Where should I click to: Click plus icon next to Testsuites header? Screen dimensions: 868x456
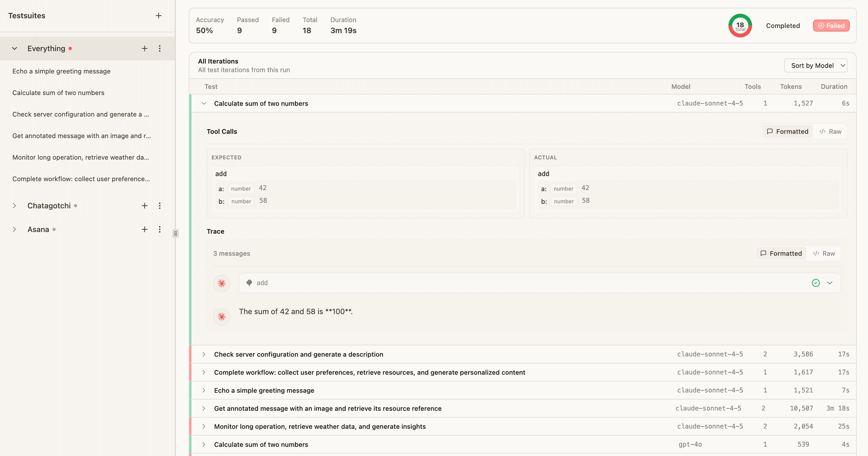[x=158, y=16]
